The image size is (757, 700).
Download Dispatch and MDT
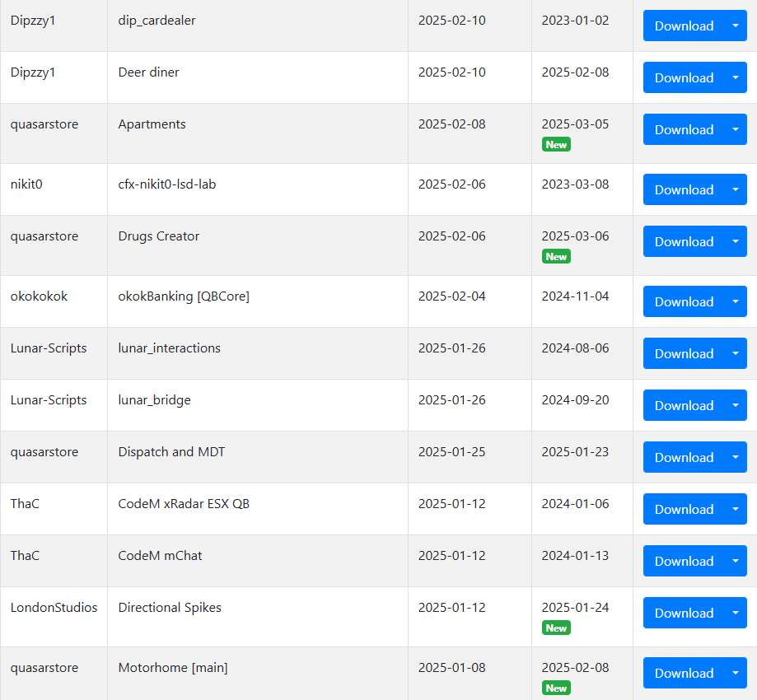(x=684, y=457)
